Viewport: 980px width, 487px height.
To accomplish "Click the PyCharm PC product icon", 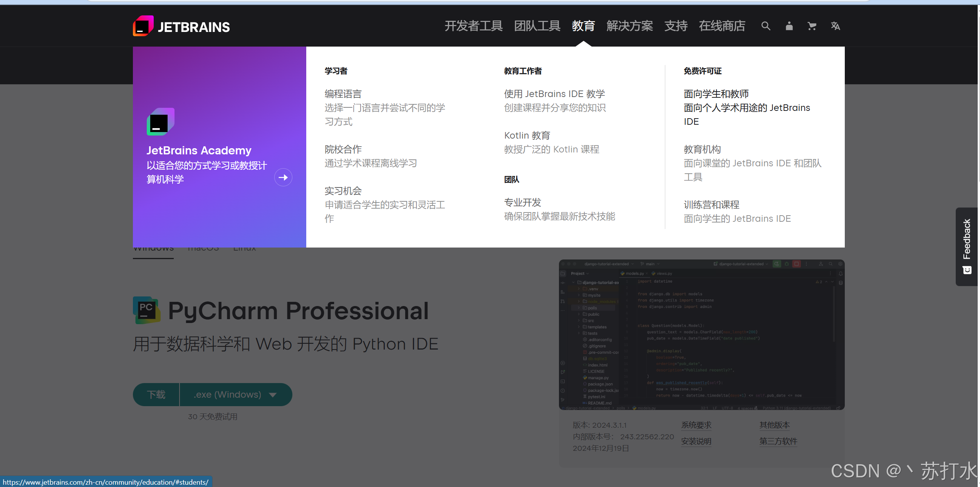I will pyautogui.click(x=147, y=310).
